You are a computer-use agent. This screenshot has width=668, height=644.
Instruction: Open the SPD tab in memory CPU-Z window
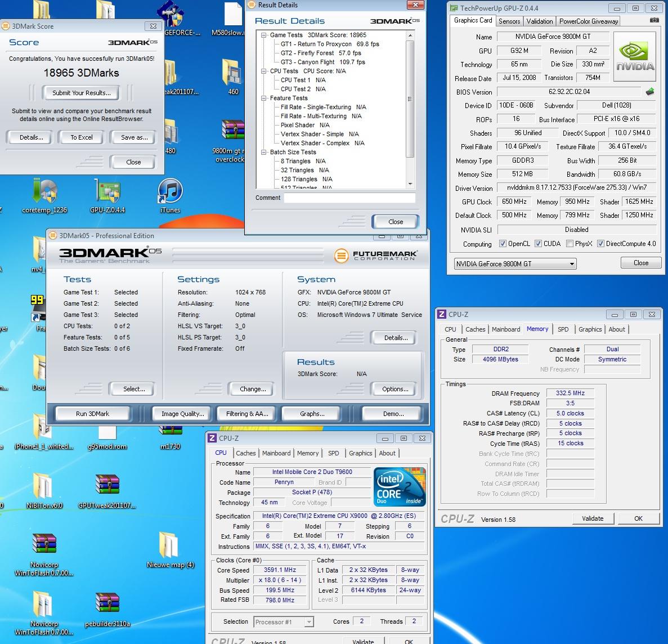pyautogui.click(x=563, y=329)
